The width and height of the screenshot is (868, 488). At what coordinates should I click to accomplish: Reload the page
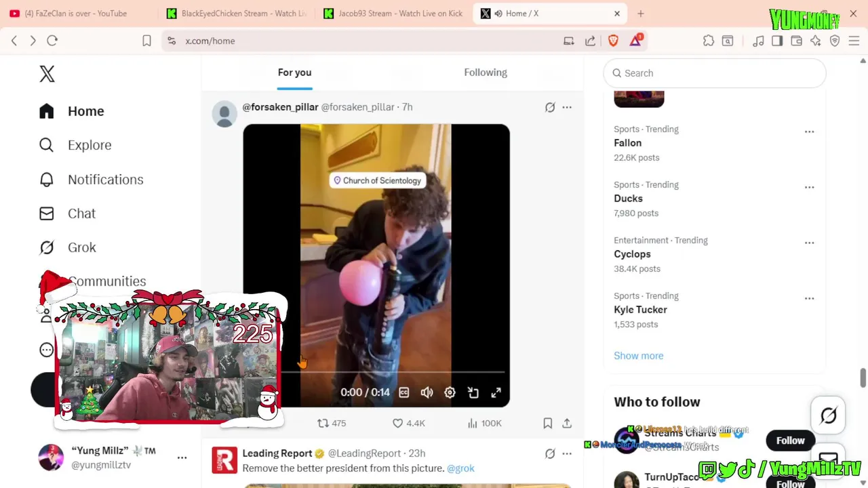tap(52, 41)
